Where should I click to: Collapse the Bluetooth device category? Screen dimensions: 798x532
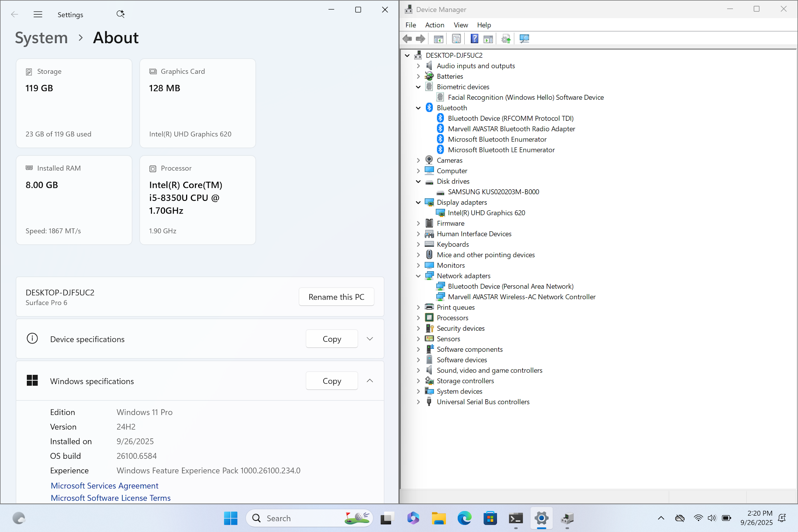tap(418, 108)
